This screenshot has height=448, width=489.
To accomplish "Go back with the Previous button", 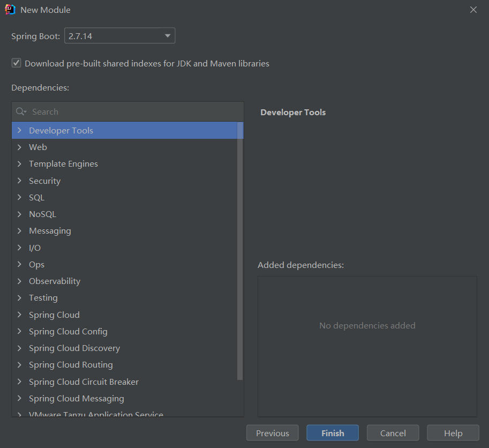I will click(272, 433).
